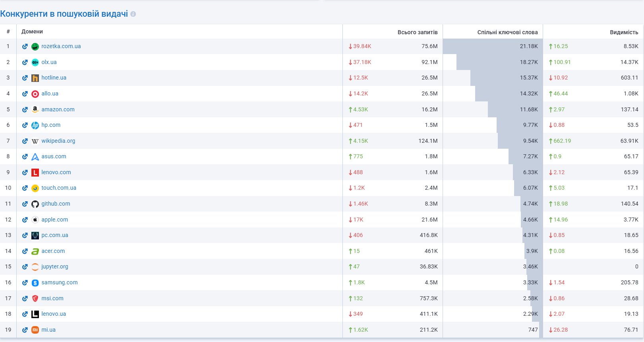Open external link icon for lenovo.ua
The image size is (644, 342).
tap(25, 314)
